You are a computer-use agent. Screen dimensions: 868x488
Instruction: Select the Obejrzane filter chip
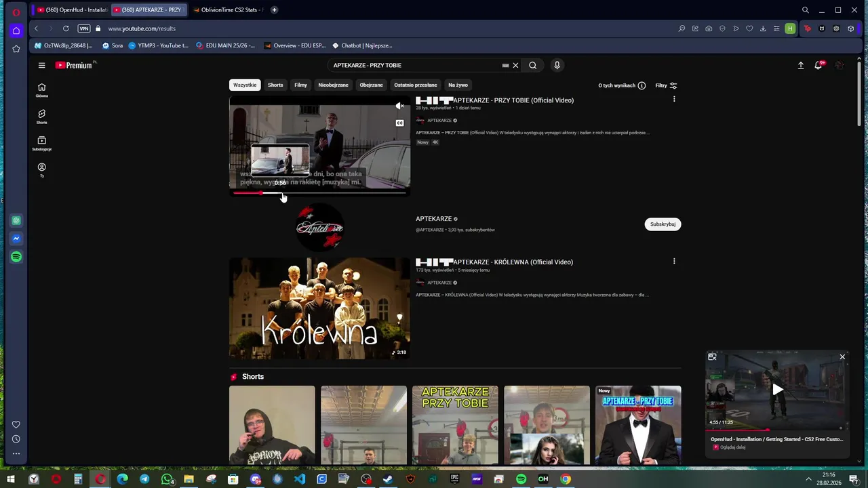371,85
